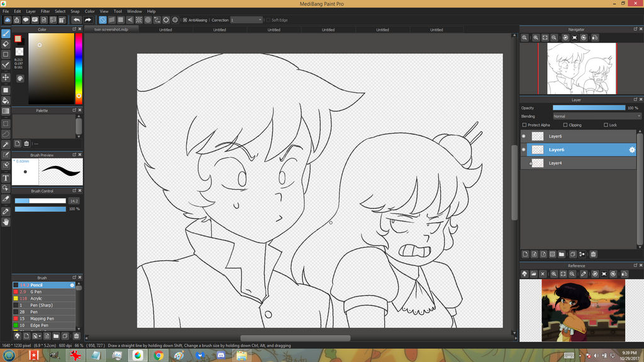Select the Mapping Pen brush

coord(44,319)
